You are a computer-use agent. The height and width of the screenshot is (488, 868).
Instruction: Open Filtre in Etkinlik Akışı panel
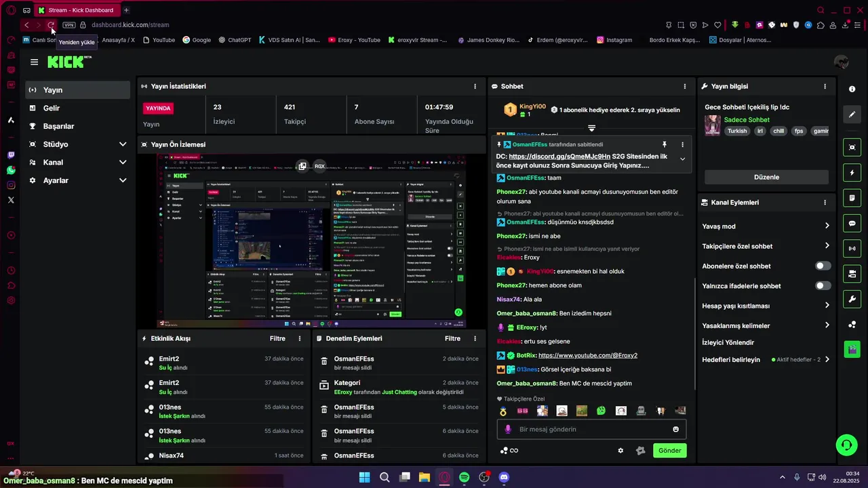click(277, 338)
